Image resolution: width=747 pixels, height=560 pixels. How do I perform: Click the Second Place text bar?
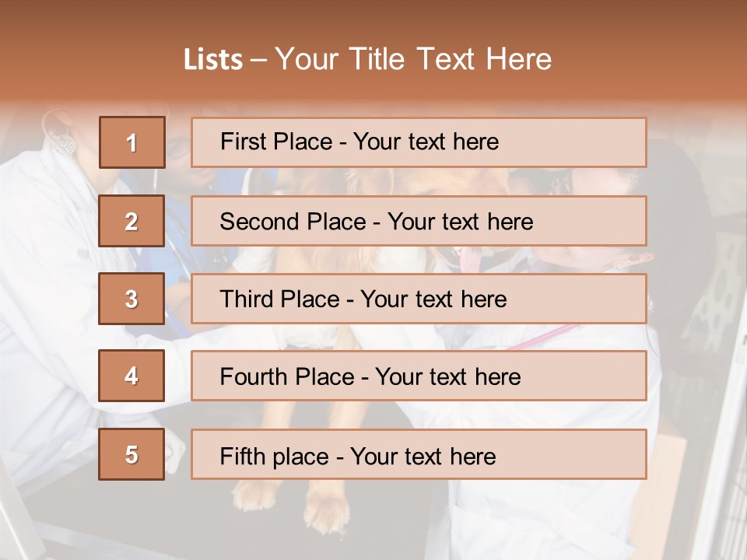pos(419,221)
